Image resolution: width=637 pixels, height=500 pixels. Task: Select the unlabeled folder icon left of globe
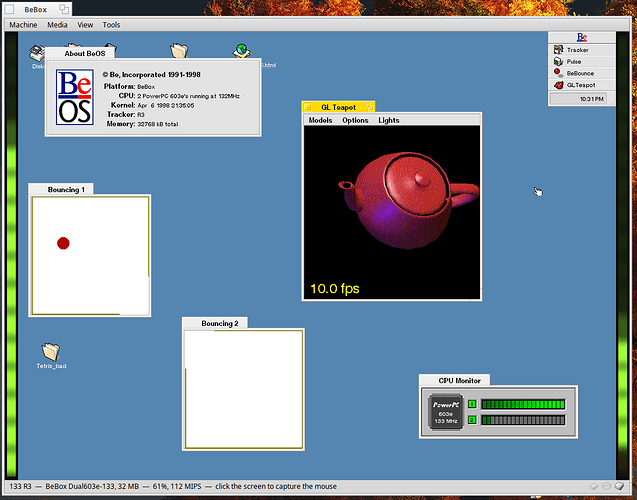coord(179,51)
